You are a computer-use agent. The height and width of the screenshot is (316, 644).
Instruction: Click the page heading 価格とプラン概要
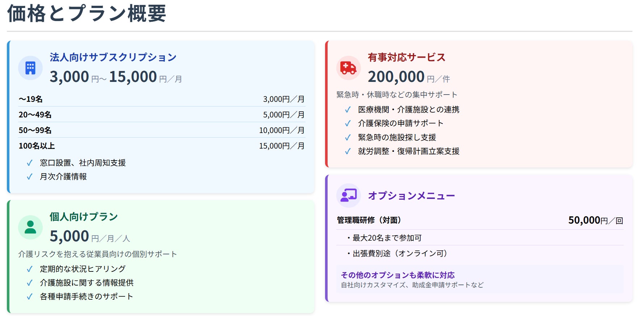[x=87, y=13]
